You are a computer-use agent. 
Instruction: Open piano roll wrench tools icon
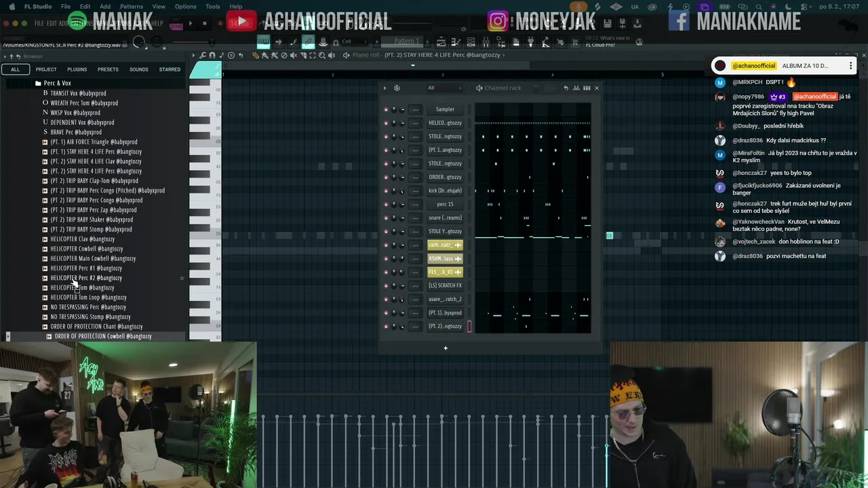[x=203, y=56]
